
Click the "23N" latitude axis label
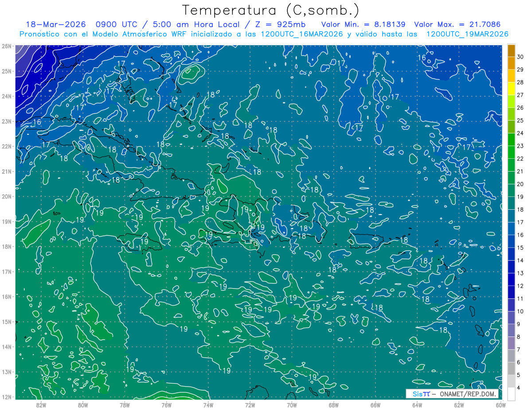(7, 121)
